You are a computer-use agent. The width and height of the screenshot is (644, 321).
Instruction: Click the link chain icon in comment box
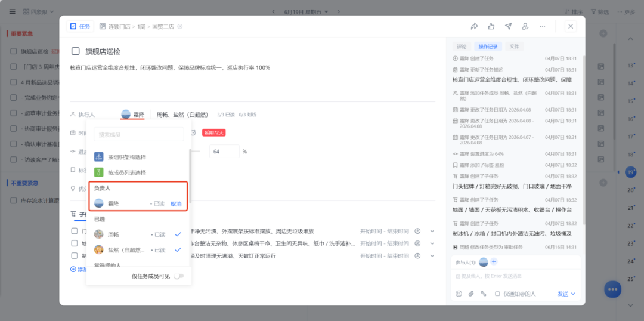(x=484, y=294)
